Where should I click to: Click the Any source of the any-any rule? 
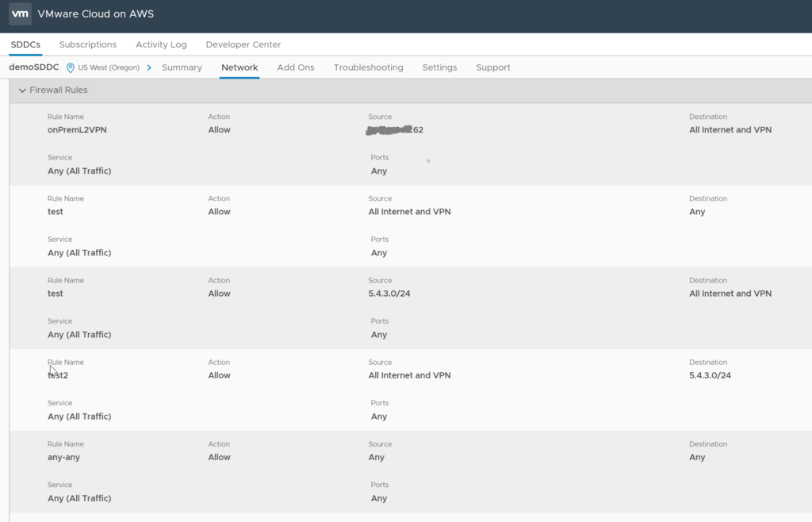(x=377, y=457)
